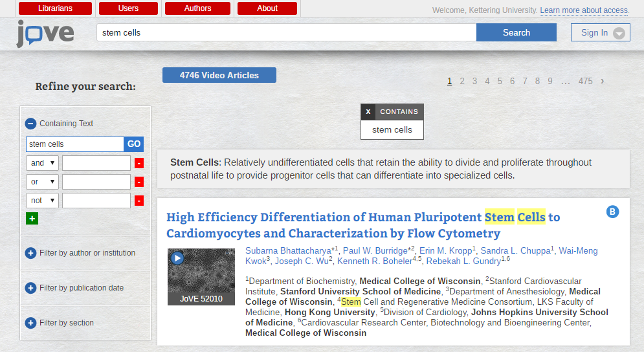Open author Sandra L. Chuppa
The image size is (644, 352).
515,251
